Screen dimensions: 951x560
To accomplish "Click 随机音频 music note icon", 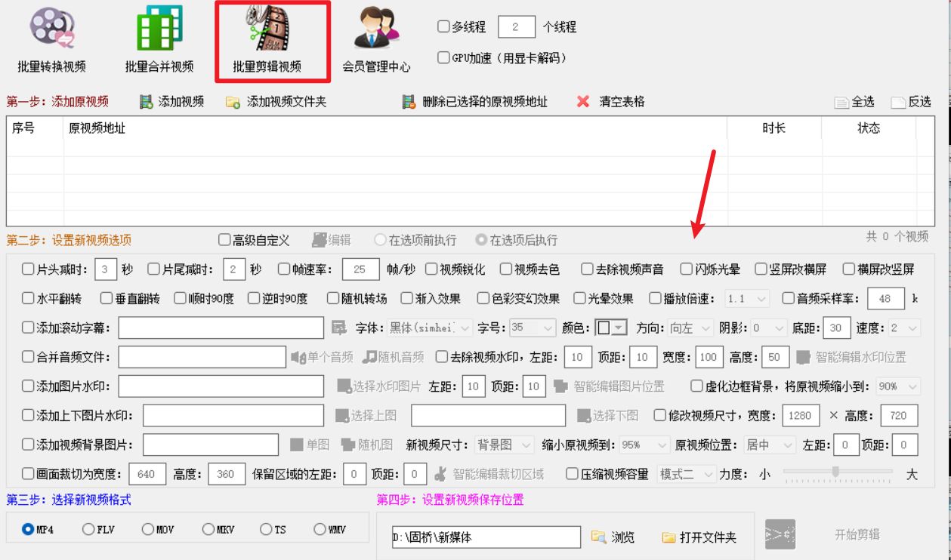I will click(369, 356).
